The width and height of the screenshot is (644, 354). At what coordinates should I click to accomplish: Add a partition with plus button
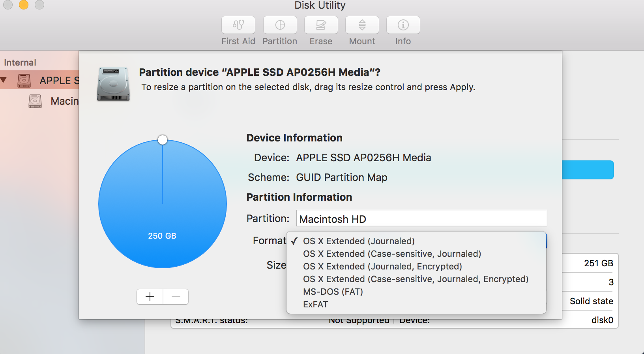coord(150,297)
